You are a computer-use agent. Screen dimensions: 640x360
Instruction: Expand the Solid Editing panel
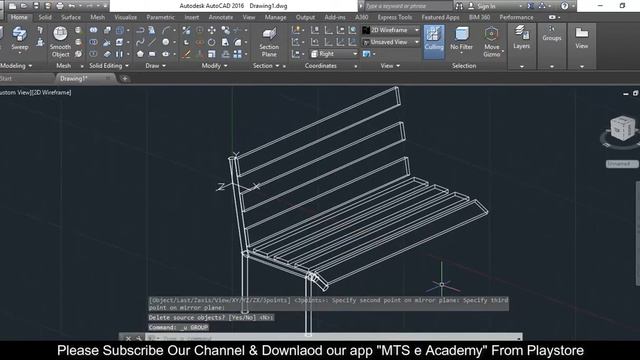109,65
